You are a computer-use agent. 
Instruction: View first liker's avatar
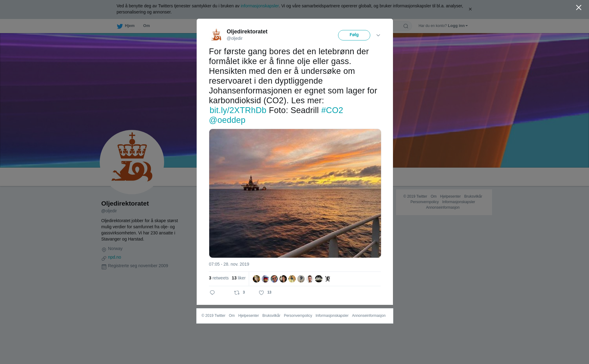[256, 279]
